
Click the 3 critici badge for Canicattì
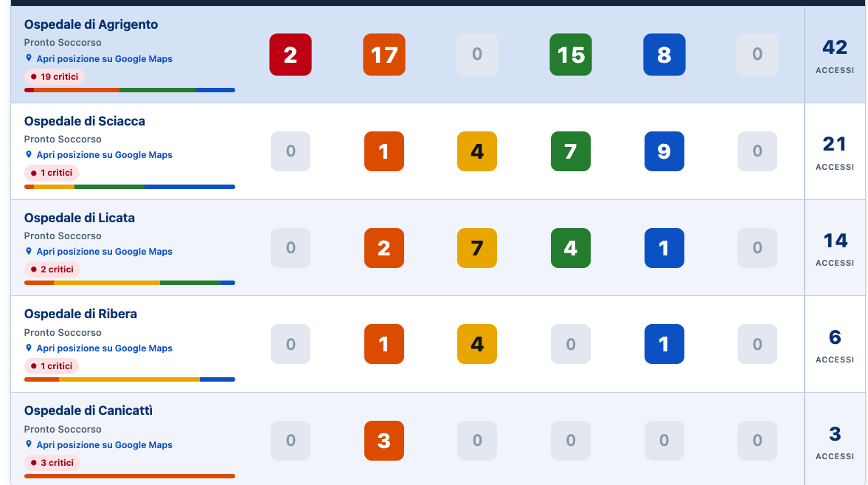tap(52, 463)
